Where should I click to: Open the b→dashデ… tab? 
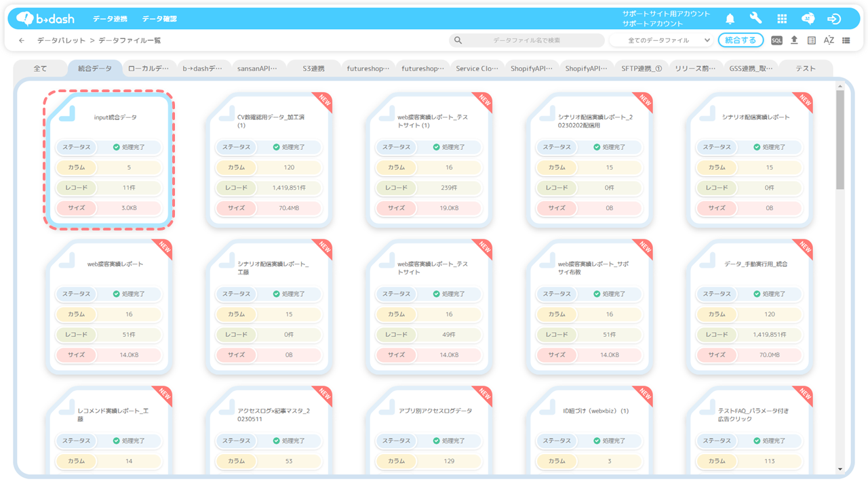[x=203, y=68]
